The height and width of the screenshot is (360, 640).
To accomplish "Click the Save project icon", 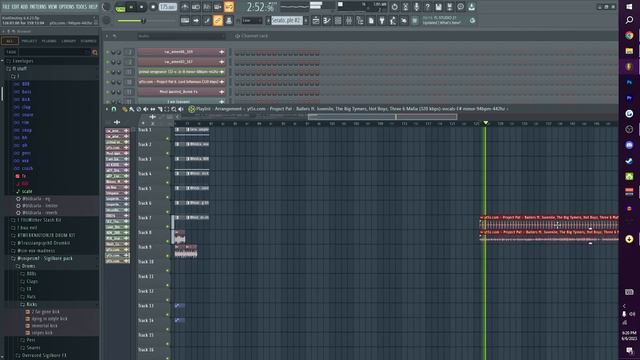I will [x=438, y=7].
